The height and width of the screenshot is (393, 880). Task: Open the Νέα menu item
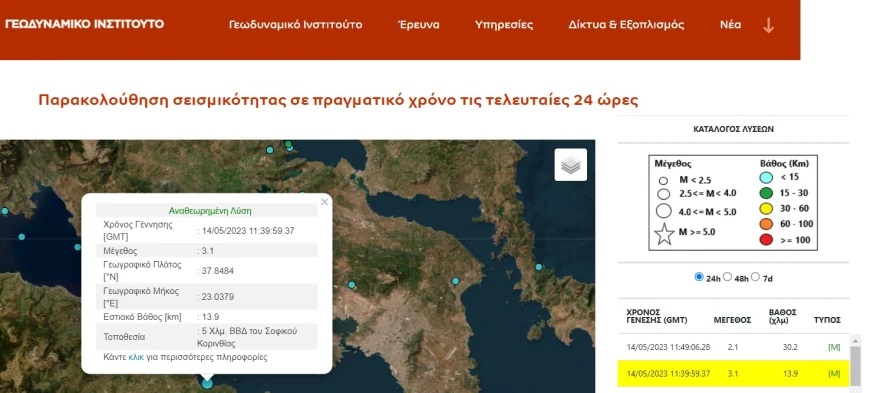tap(730, 25)
